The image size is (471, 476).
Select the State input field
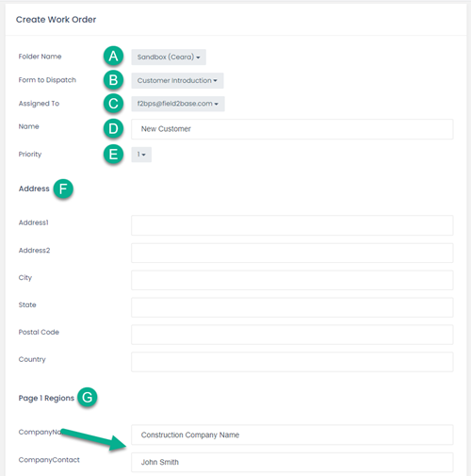[292, 307]
